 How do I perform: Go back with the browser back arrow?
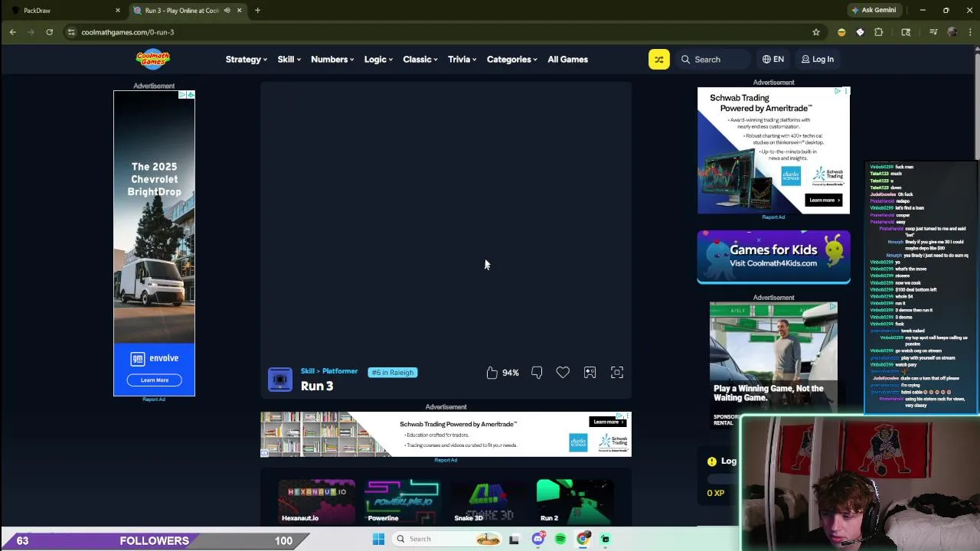12,32
